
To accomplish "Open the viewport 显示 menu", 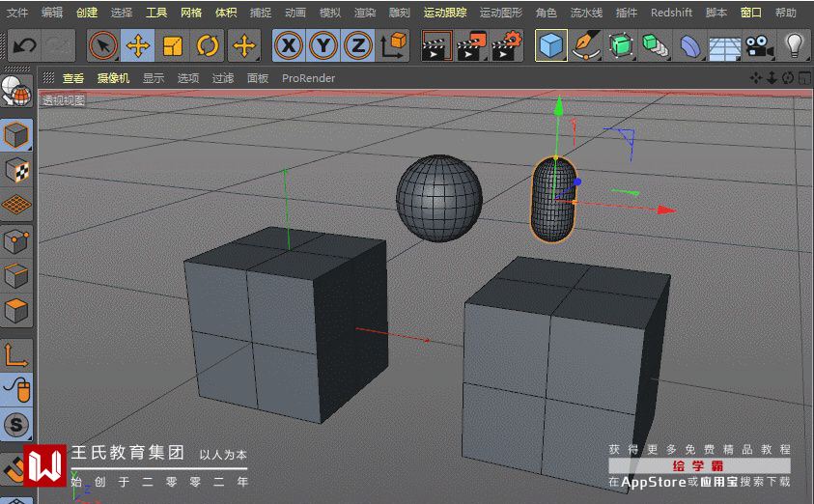I will 154,78.
